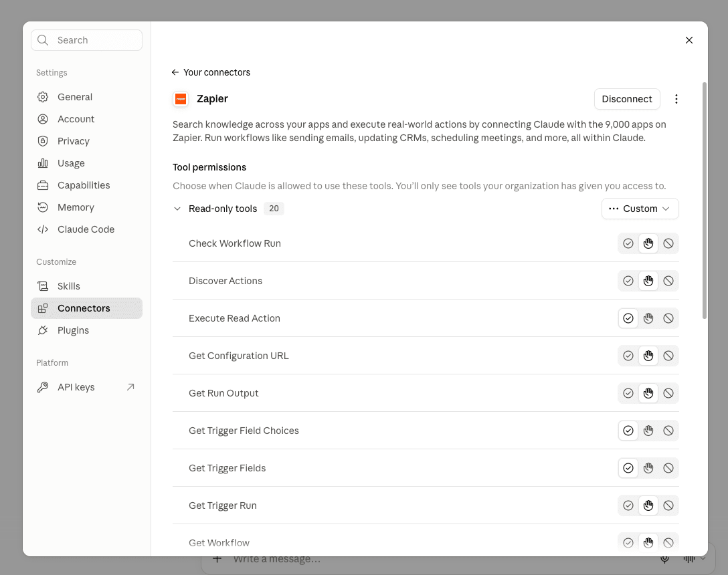Click the Read-only tools count badge 20
This screenshot has height=575, width=728.
click(274, 209)
